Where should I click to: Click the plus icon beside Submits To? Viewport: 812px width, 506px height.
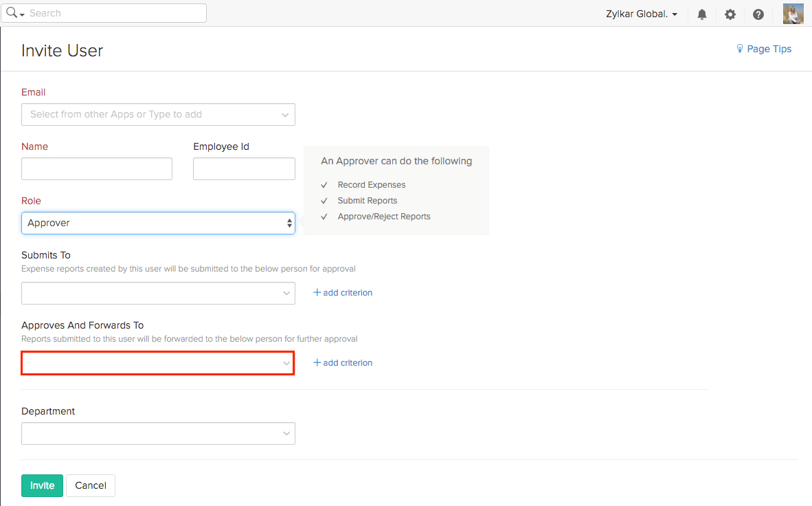(x=317, y=293)
